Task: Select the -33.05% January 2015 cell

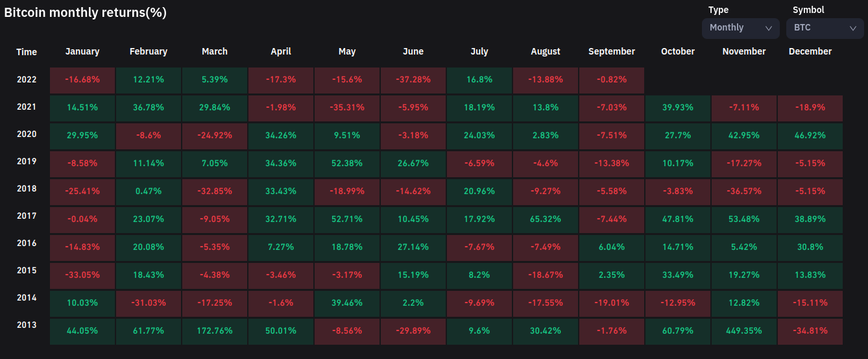Action: coord(82,275)
